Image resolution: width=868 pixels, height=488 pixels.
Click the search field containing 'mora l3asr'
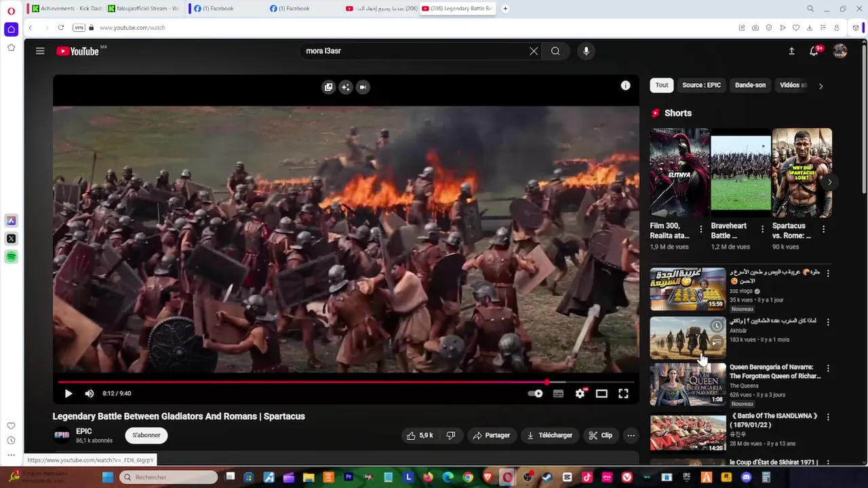tap(414, 51)
